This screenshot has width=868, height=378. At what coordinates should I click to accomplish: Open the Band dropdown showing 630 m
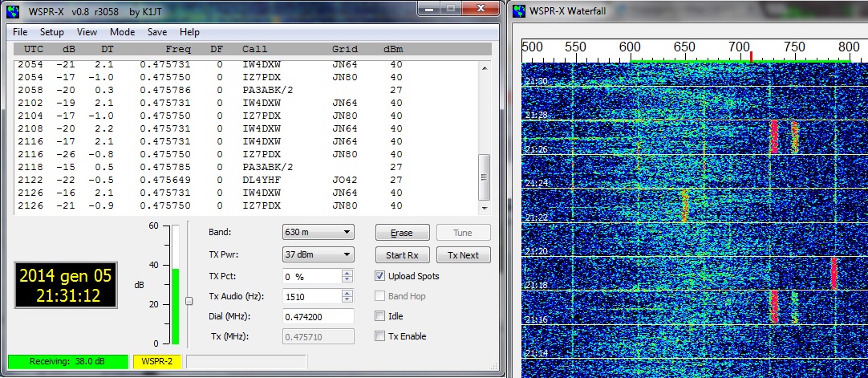[x=318, y=232]
